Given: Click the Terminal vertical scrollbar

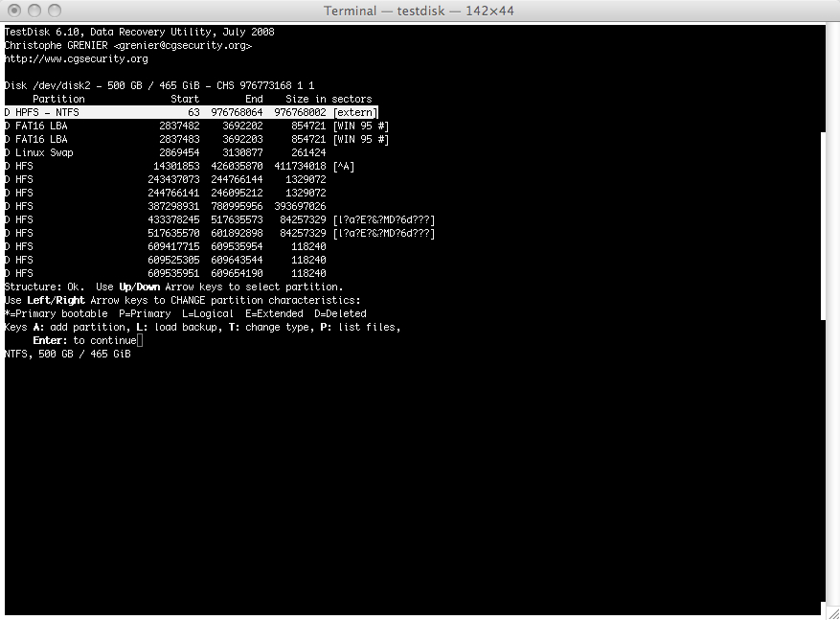Looking at the screenshot, I should 824,225.
